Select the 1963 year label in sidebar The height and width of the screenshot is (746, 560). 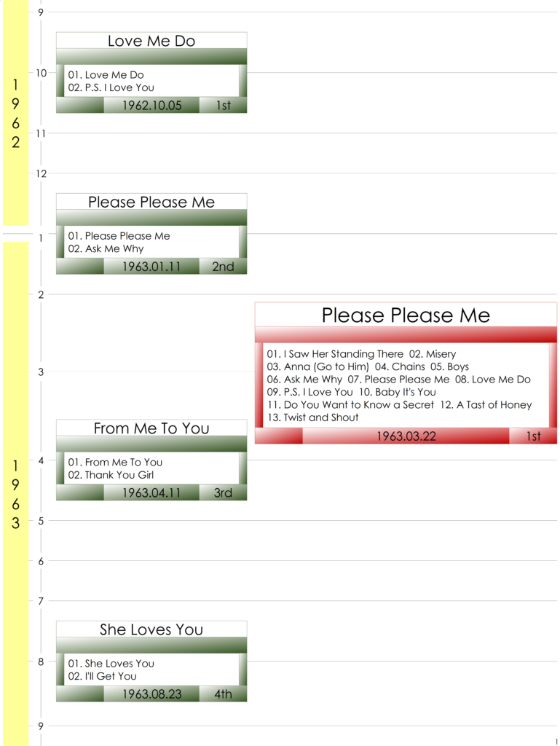[x=15, y=494]
